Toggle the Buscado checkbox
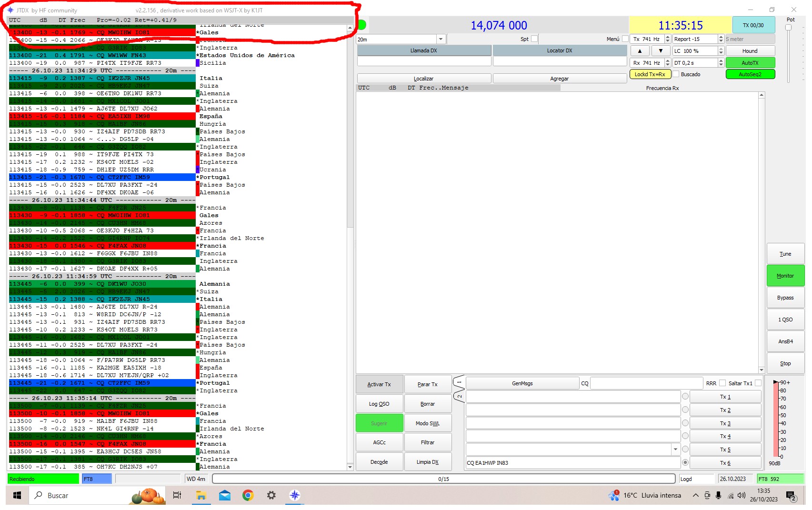 [676, 74]
